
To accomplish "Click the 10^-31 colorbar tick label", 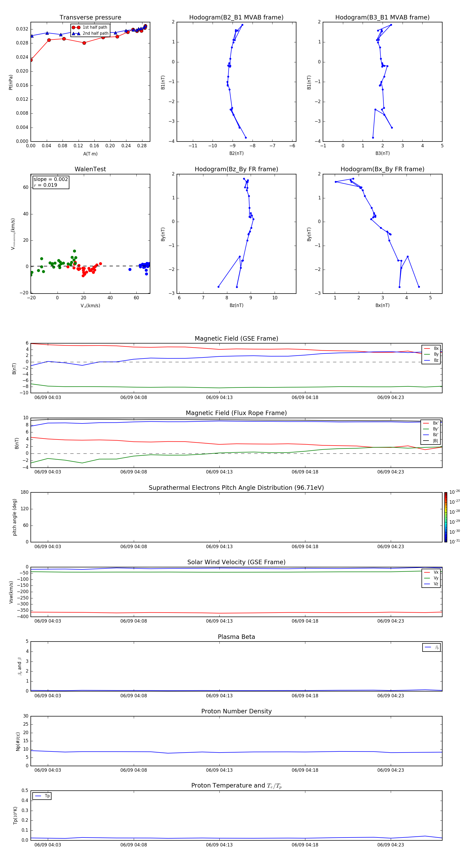I will click(x=455, y=542).
